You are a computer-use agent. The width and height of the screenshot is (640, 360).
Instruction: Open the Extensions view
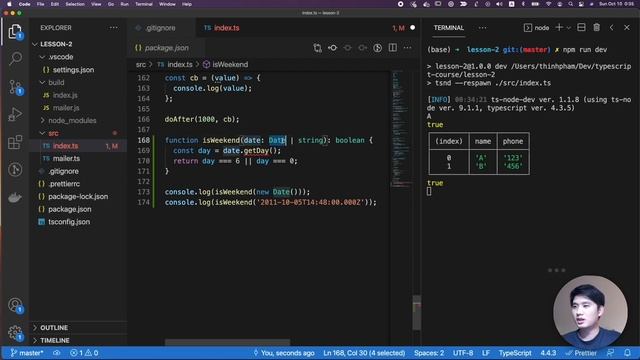point(15,142)
